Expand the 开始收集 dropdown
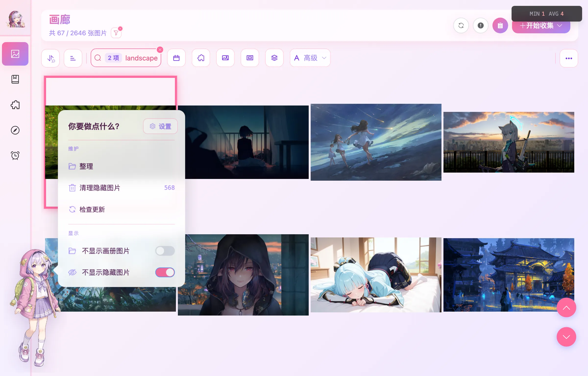The image size is (588, 376). pyautogui.click(x=541, y=26)
